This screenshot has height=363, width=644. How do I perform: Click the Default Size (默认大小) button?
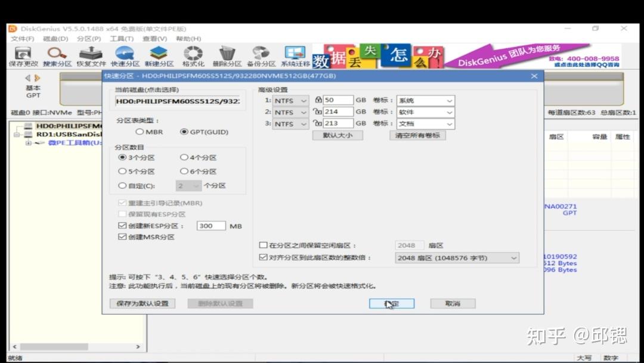[x=338, y=136]
